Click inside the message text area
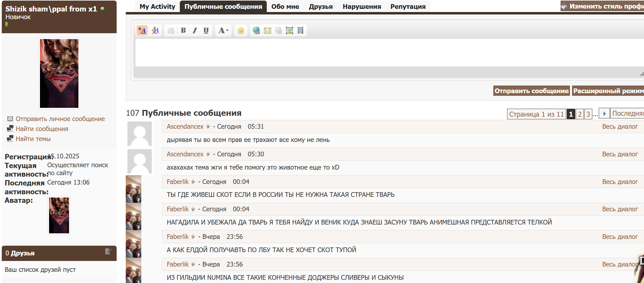The image size is (644, 283). (x=382, y=53)
